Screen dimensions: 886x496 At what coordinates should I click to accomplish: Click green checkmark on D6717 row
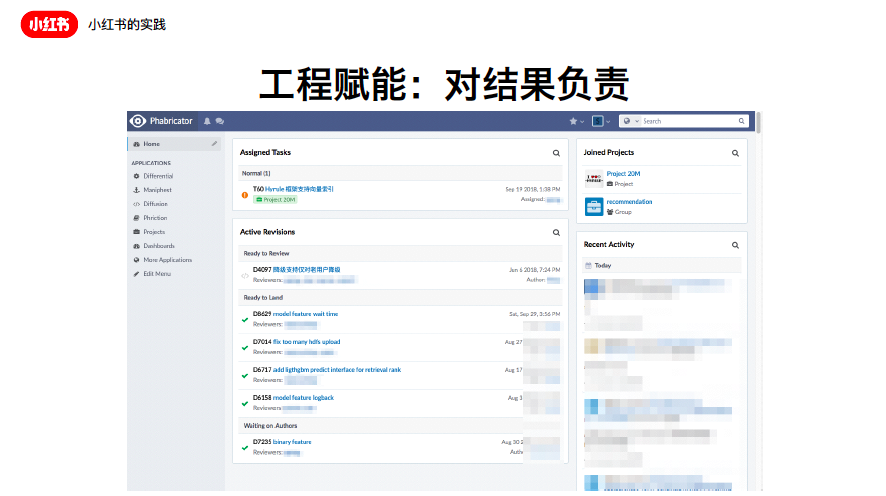(x=245, y=375)
